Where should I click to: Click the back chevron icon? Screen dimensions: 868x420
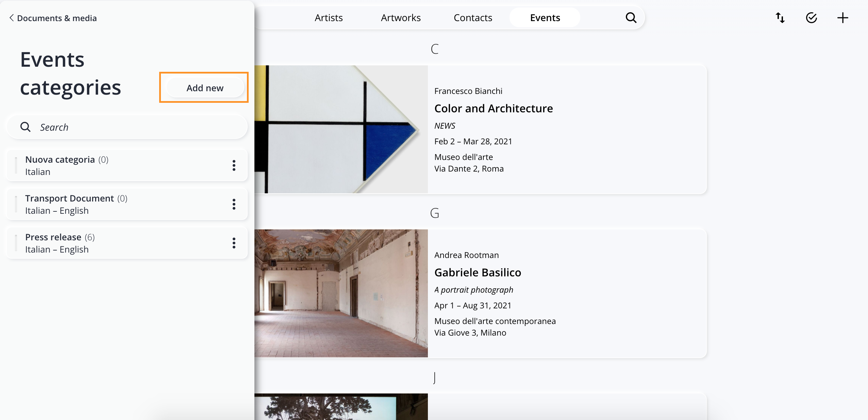pos(12,18)
